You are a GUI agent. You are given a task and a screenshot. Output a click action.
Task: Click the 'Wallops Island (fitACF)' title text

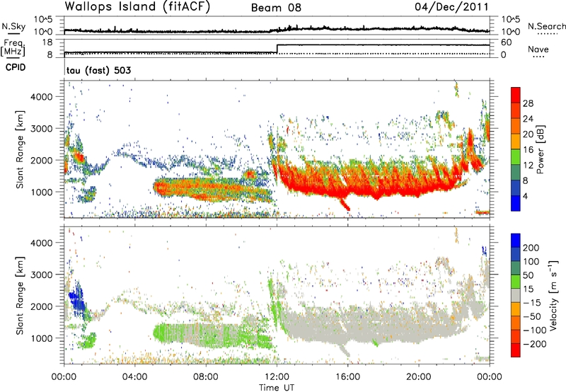tap(137, 7)
